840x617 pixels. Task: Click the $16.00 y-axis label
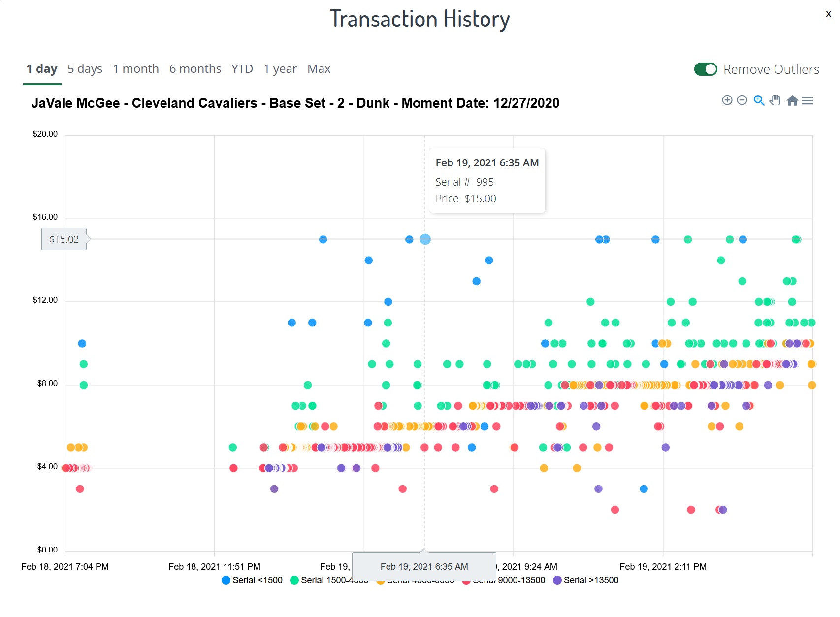coord(45,217)
